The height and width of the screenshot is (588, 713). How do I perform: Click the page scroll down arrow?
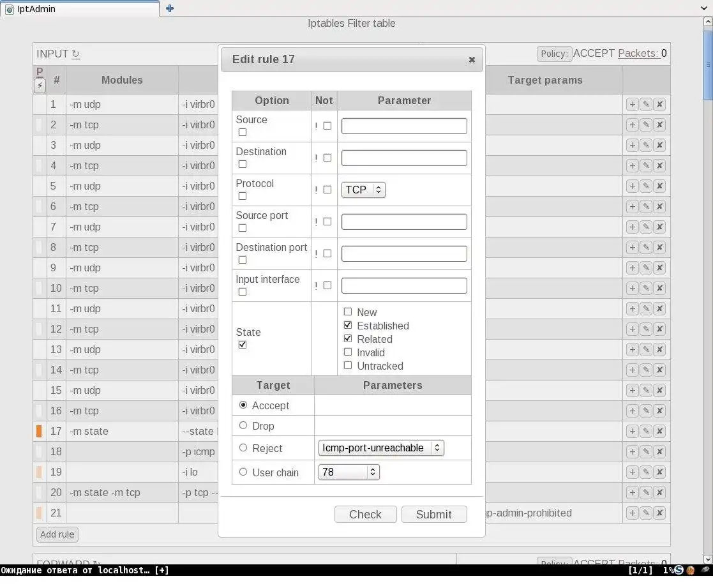[708, 559]
